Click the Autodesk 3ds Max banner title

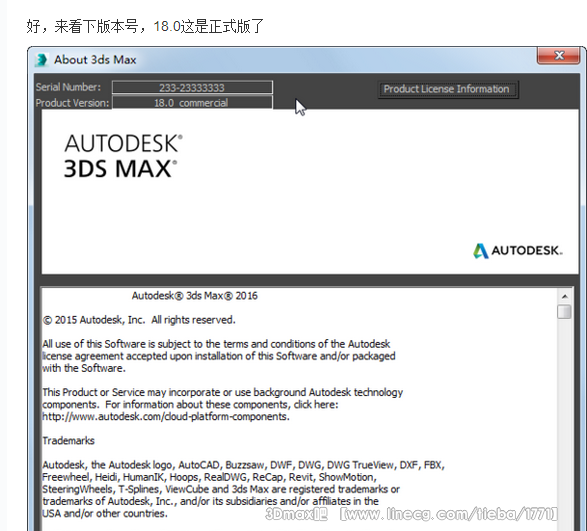pyautogui.click(x=123, y=156)
